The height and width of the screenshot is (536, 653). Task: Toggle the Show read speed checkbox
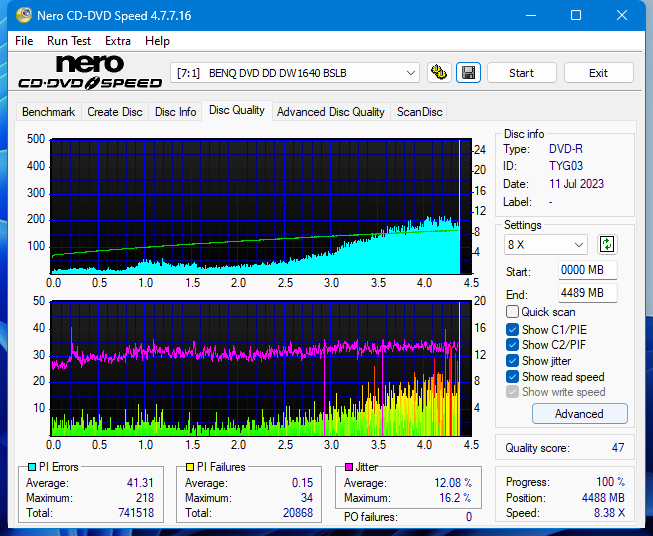pyautogui.click(x=512, y=376)
